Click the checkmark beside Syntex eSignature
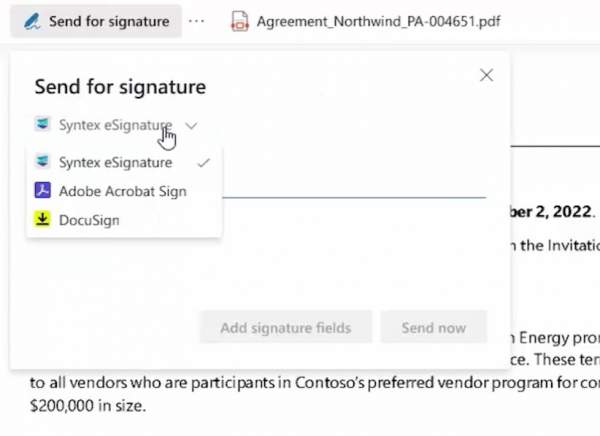The width and height of the screenshot is (600, 436). (204, 162)
